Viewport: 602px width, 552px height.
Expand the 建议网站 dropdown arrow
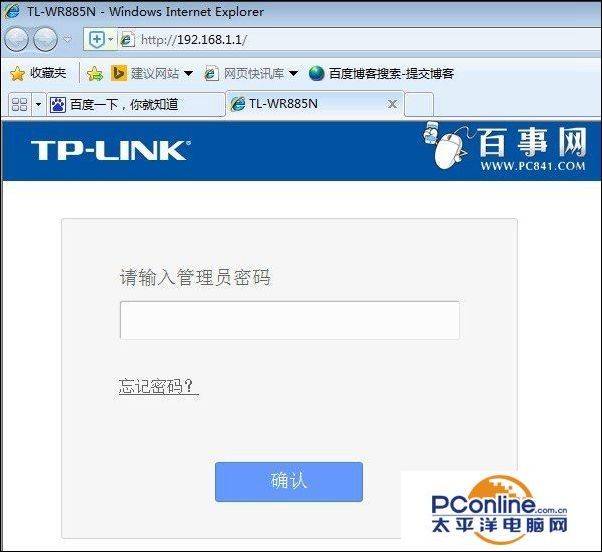188,73
